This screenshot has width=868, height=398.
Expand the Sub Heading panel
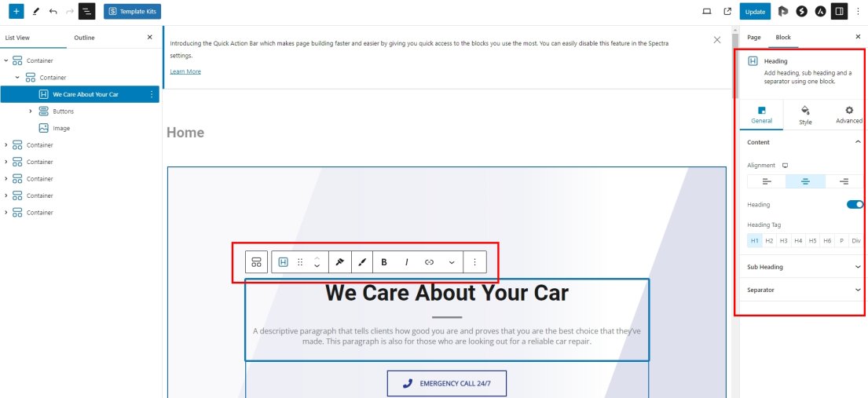(804, 267)
